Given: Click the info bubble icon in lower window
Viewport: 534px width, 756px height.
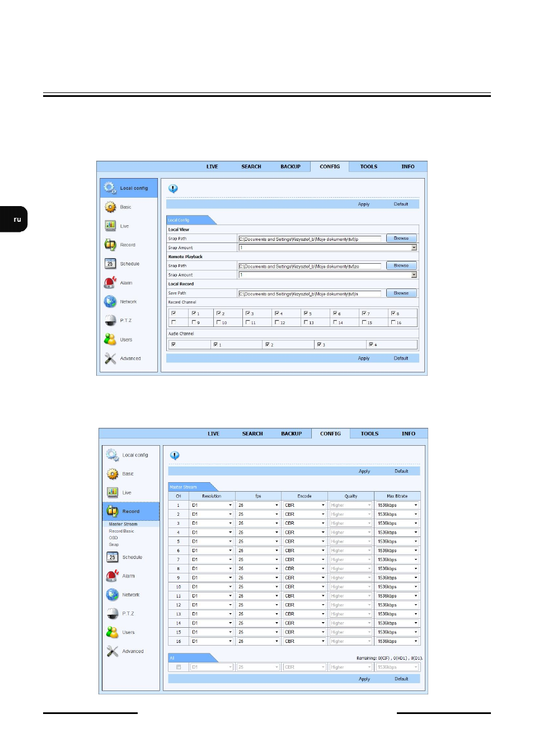Looking at the screenshot, I should 175,456.
